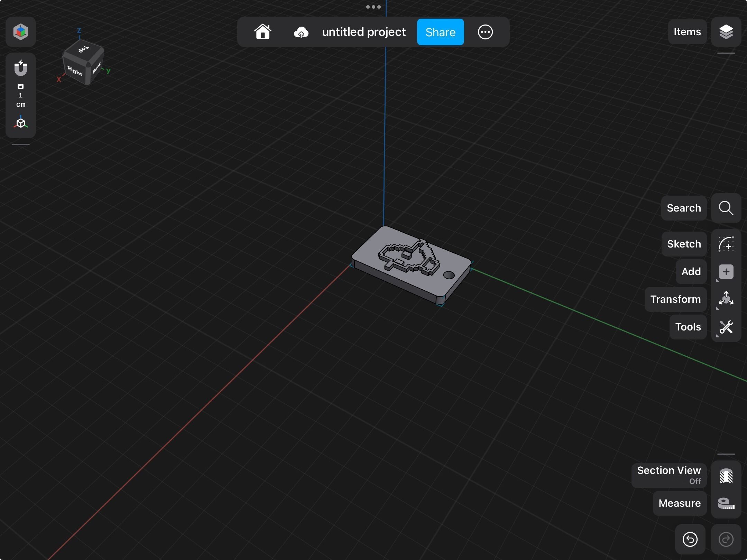Open the Shapr3D app logo menu
This screenshot has width=747, height=560.
click(21, 32)
